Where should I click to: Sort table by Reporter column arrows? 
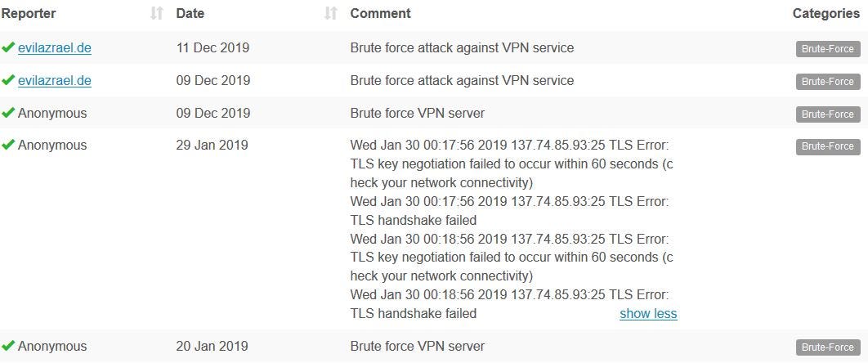pyautogui.click(x=157, y=13)
